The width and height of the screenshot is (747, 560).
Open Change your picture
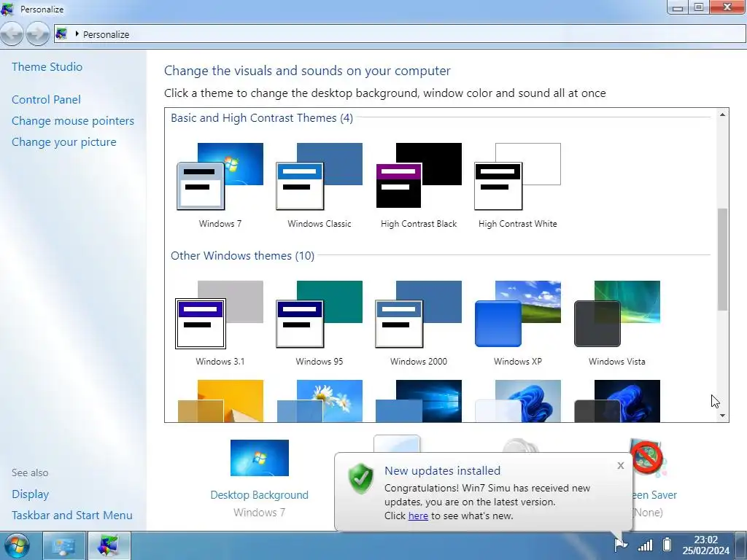click(x=64, y=142)
